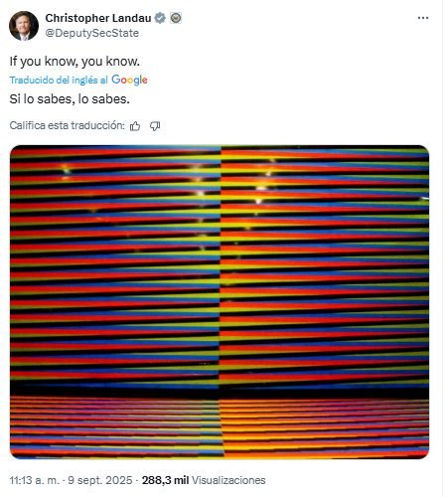Select the "If you know, you know." text
The image size is (448, 497).
click(x=75, y=62)
